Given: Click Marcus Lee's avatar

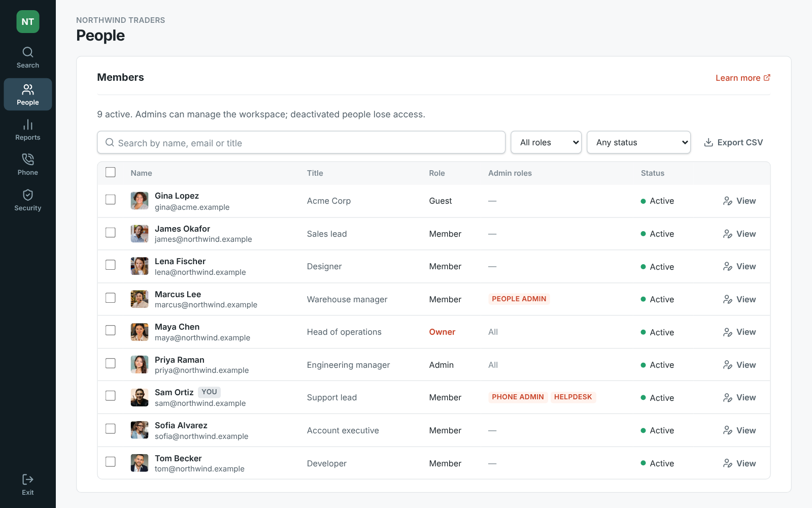Looking at the screenshot, I should click(140, 299).
